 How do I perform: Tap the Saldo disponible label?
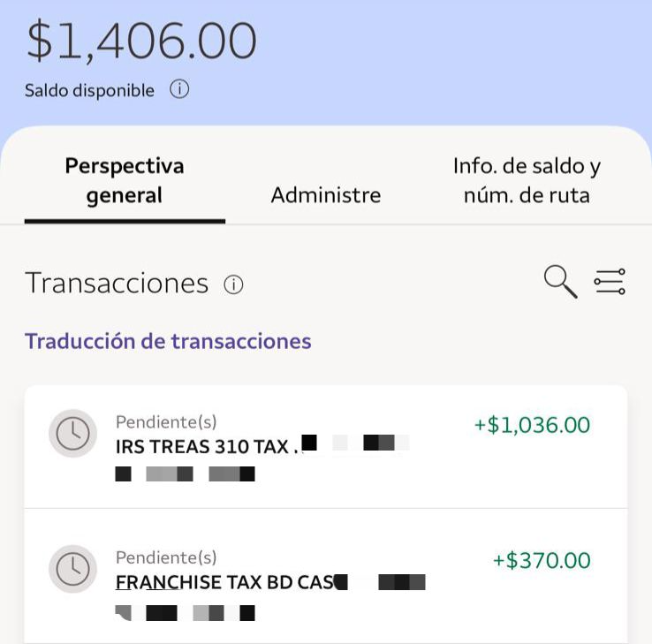(89, 90)
